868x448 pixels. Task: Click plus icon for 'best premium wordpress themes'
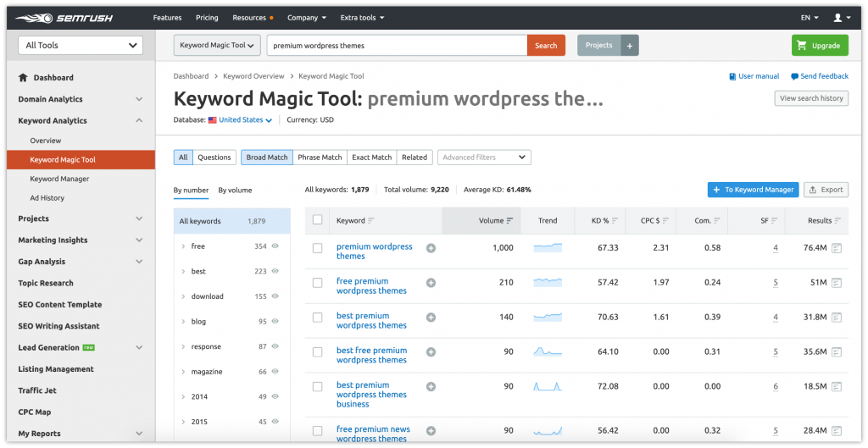[x=431, y=318]
